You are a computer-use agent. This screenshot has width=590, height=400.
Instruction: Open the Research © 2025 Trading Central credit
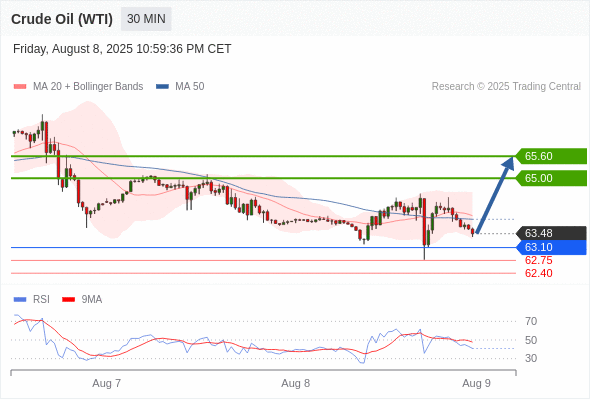coord(506,87)
